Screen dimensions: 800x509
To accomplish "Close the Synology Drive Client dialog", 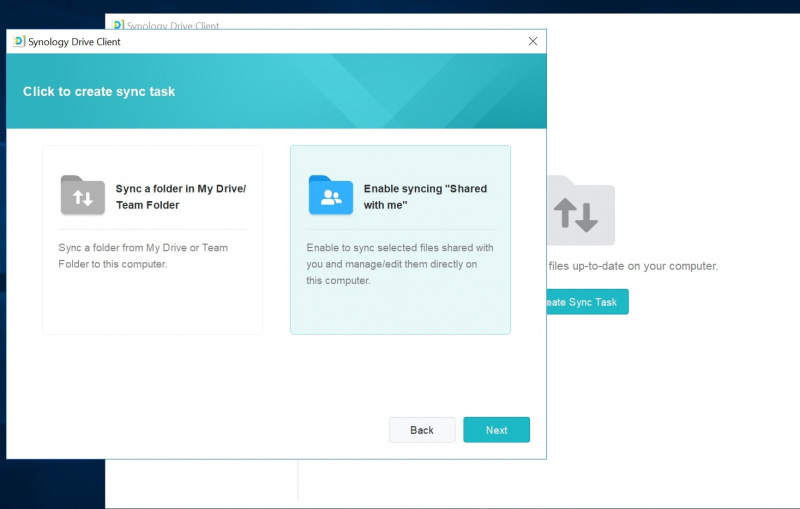I will point(533,41).
